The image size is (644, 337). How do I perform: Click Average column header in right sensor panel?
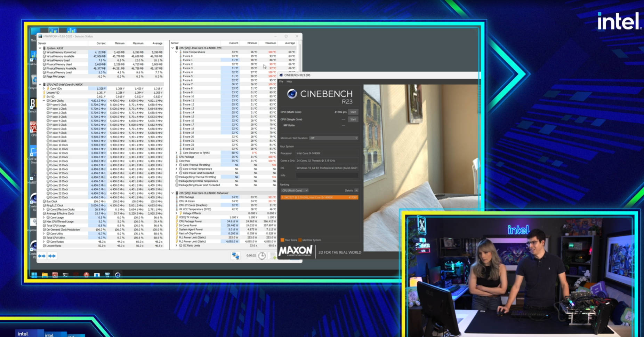(290, 43)
